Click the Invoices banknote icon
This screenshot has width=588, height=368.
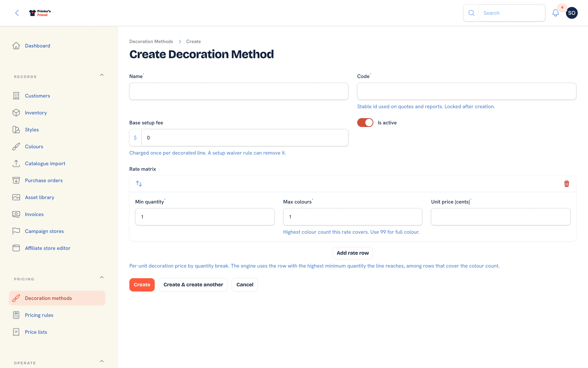pyautogui.click(x=16, y=214)
